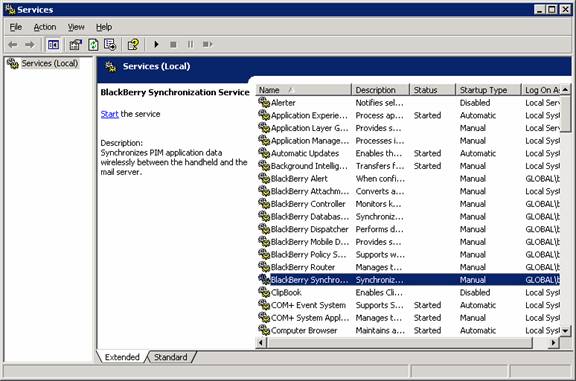The height and width of the screenshot is (381, 576).
Task: Click the Help toolbar icon
Action: pyautogui.click(x=133, y=45)
